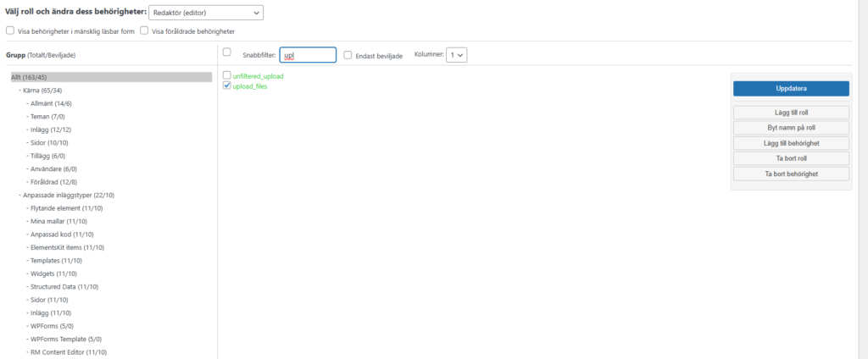Click the 'Byt namn på roll' button

[x=791, y=128]
